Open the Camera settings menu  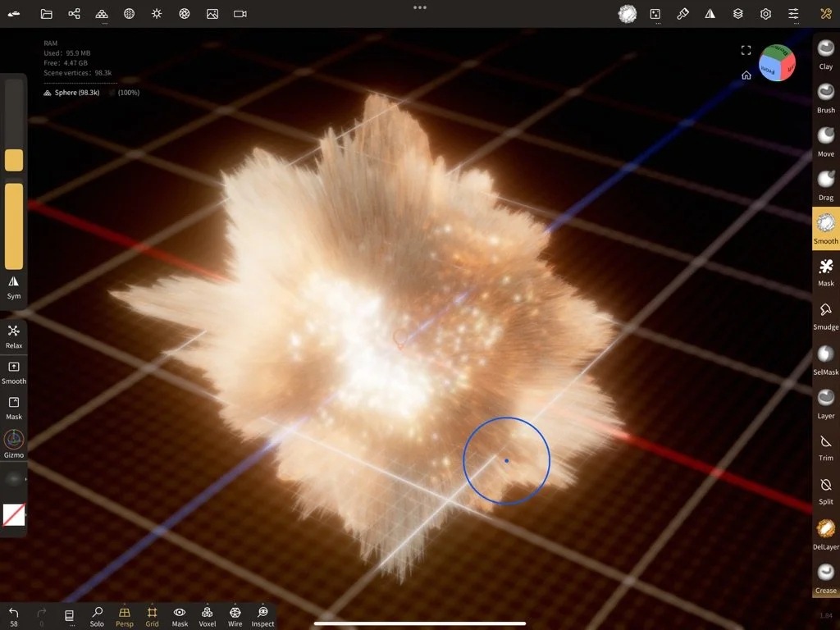[240, 14]
